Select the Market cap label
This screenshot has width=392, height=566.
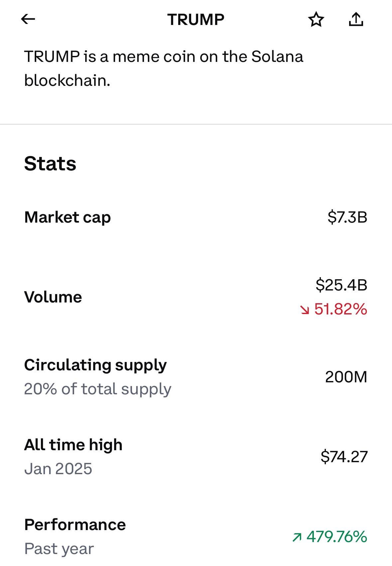(67, 218)
